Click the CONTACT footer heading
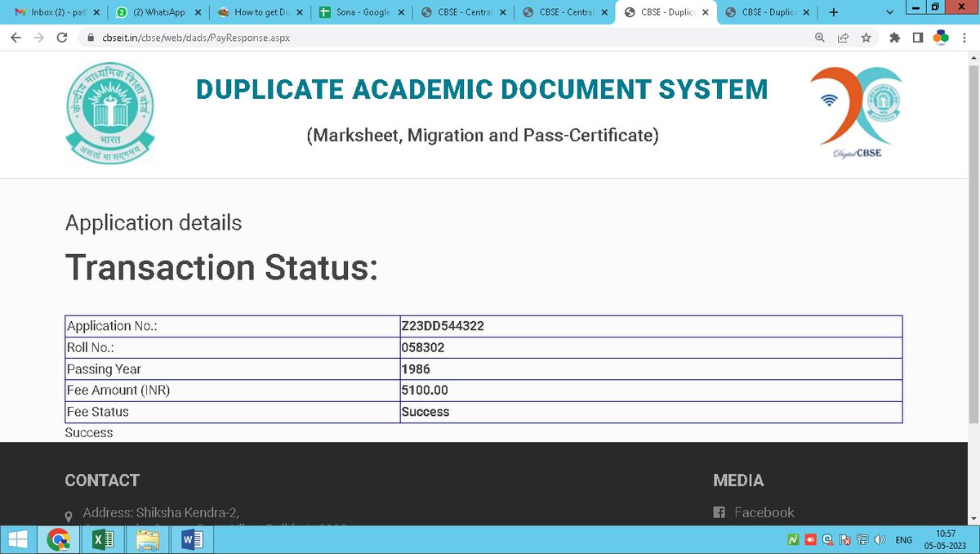Screen dimensions: 980x554 tap(102, 480)
